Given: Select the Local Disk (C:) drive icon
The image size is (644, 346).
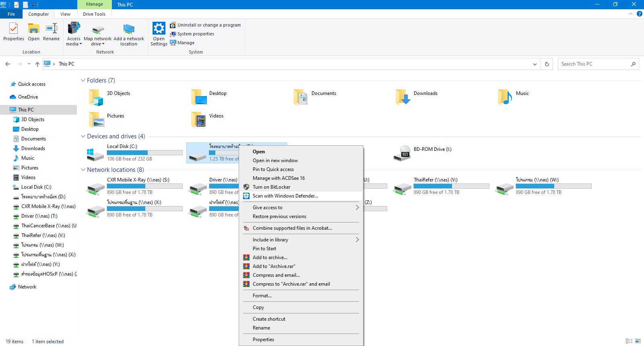Looking at the screenshot, I should pyautogui.click(x=96, y=154).
